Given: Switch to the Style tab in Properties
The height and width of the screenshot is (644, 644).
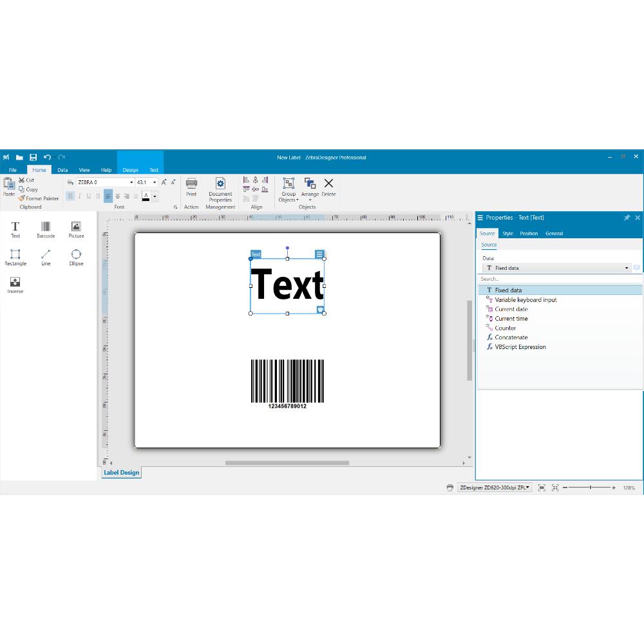Looking at the screenshot, I should (507, 234).
